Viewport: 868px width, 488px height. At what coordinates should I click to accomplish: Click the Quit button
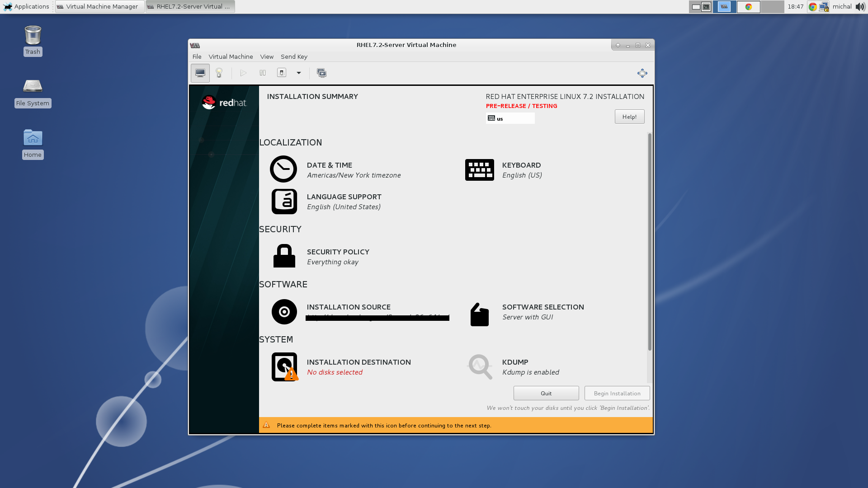pos(546,393)
